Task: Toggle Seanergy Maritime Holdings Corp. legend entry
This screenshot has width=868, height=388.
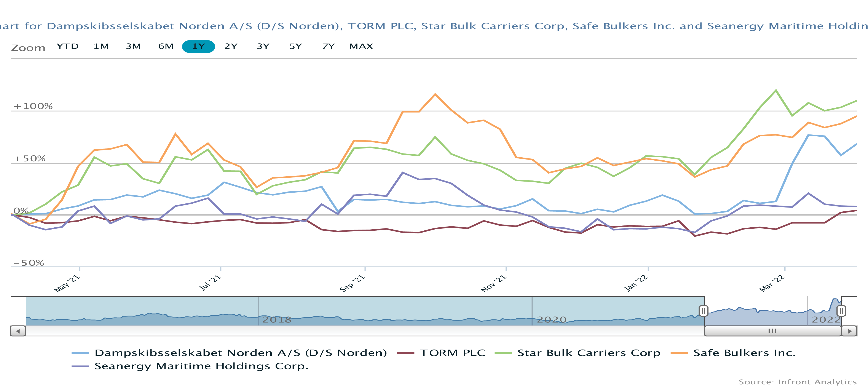Action: point(201,366)
